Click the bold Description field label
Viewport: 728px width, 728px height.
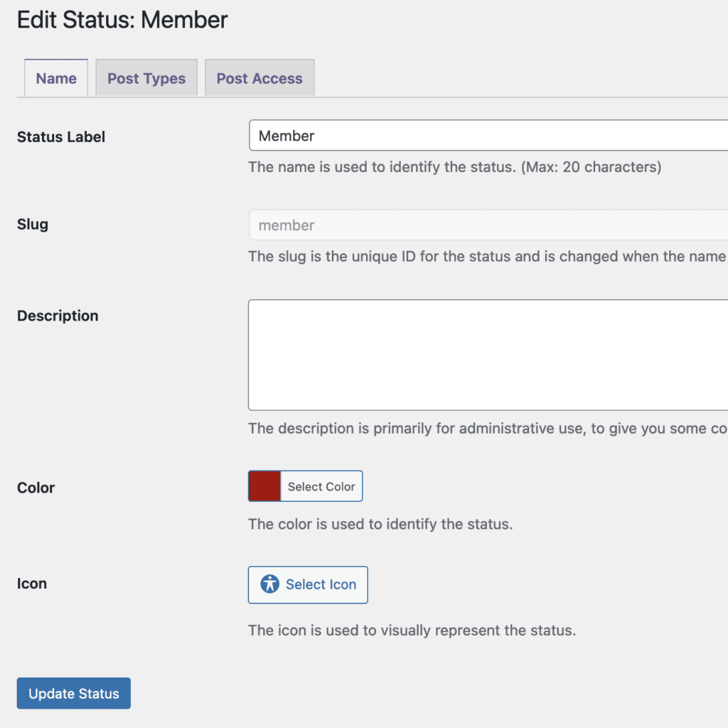coord(58,316)
